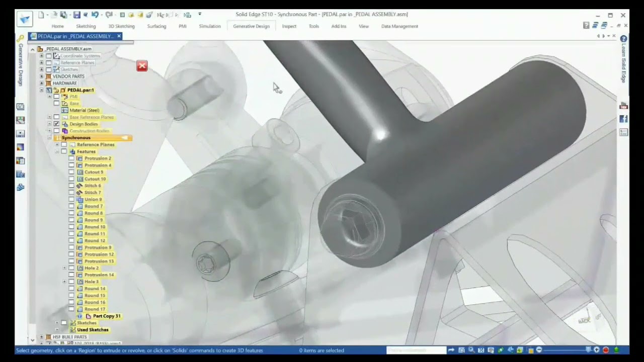
Task: Open the Learn Solid Edge help icon
Action: 624,39
